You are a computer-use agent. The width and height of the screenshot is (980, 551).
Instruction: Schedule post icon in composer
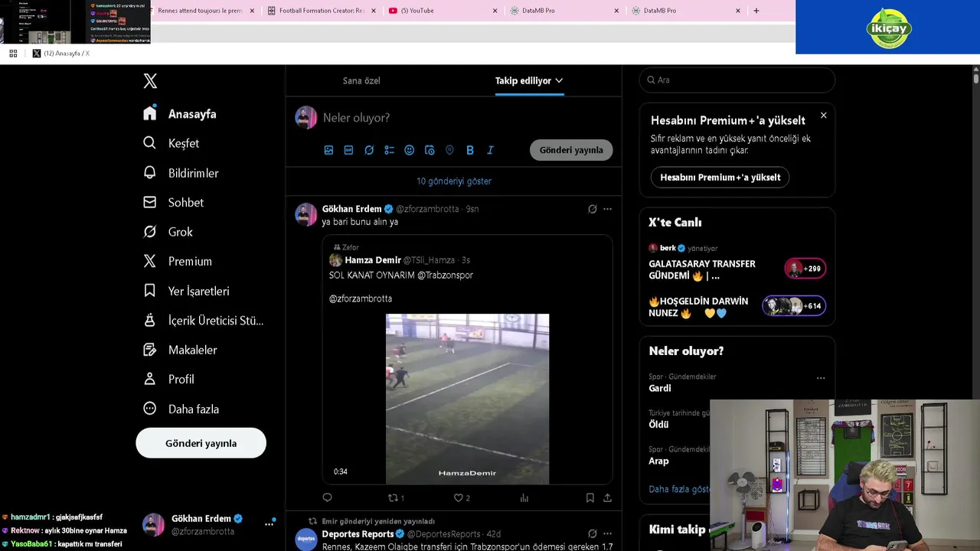430,150
